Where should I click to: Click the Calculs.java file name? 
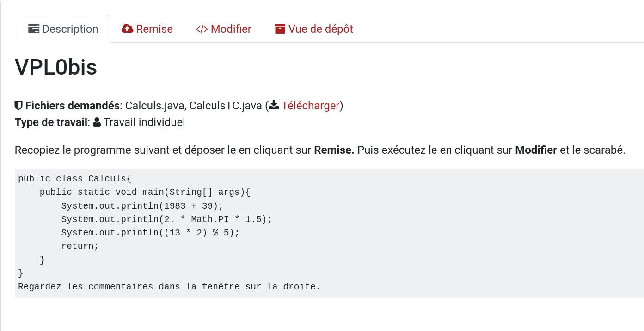[x=156, y=106]
